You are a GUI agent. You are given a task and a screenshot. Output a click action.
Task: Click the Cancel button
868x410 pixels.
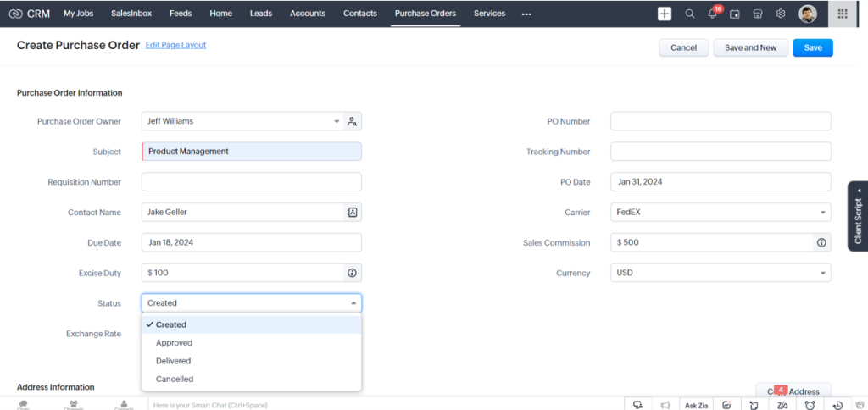pos(684,47)
